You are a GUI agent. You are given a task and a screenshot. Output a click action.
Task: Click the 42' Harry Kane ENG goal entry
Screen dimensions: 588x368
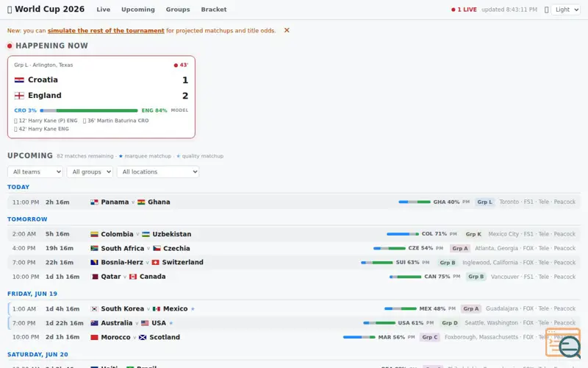pyautogui.click(x=42, y=130)
